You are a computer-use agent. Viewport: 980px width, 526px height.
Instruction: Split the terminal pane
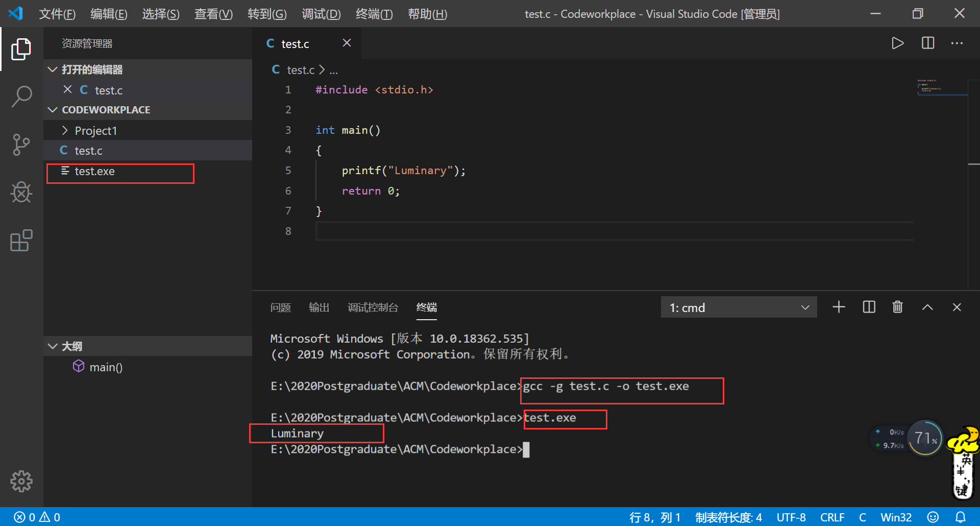click(x=869, y=307)
